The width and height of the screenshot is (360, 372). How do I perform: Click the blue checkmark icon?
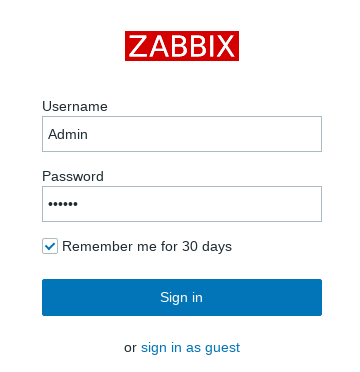coord(50,246)
